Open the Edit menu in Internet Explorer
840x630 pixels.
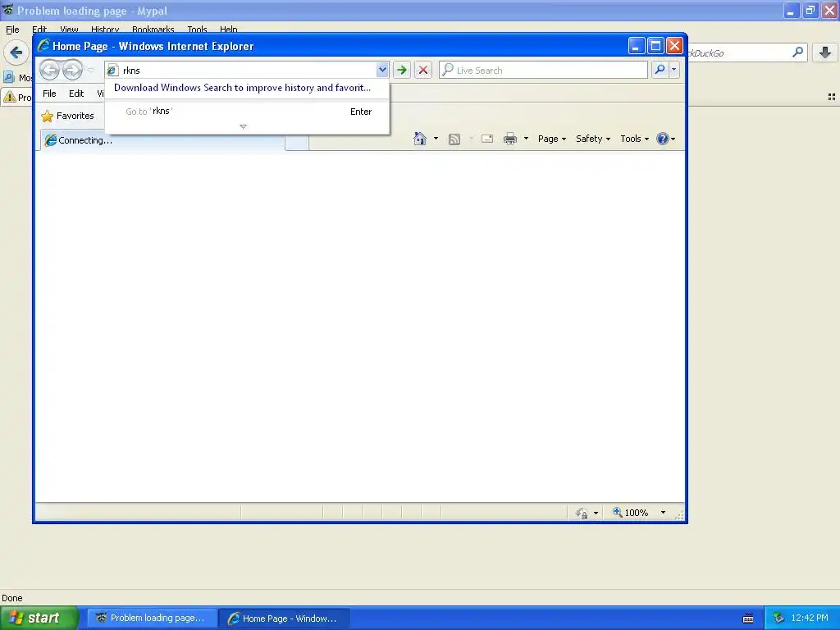(x=76, y=94)
